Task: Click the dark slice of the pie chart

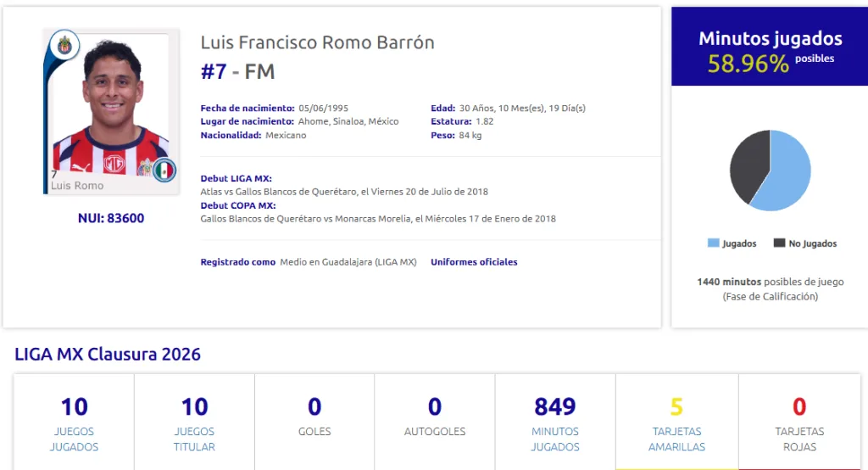Action: pyautogui.click(x=747, y=164)
